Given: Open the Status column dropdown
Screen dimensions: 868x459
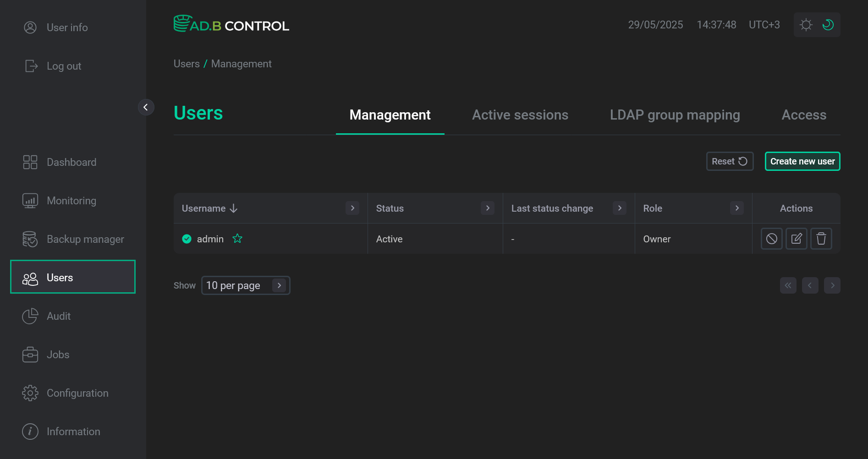Looking at the screenshot, I should coord(487,208).
